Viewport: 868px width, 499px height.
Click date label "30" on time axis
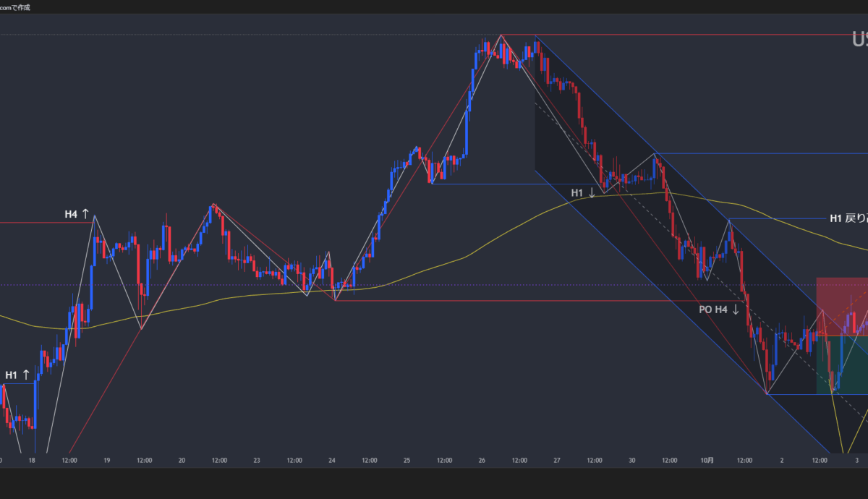[x=632, y=460]
